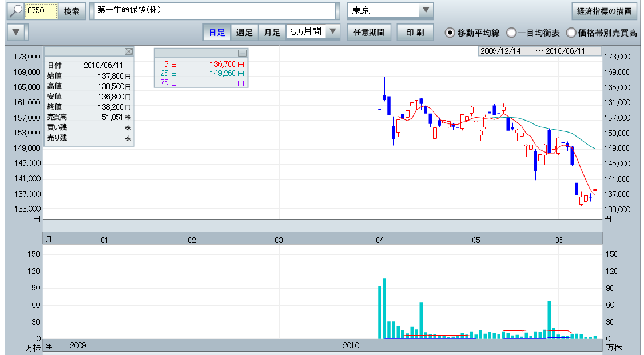Switch to 日足 daily chart tab
Screen dimensions: 644x355
click(x=217, y=33)
